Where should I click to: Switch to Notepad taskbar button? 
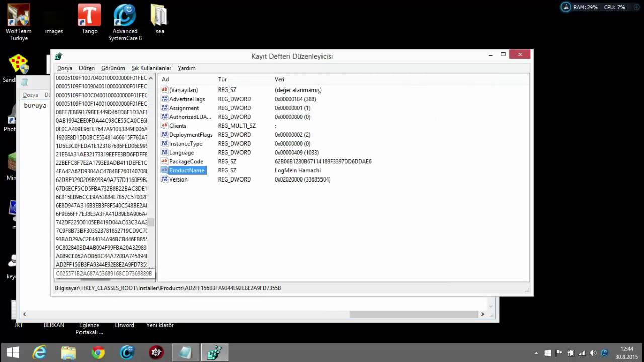coord(186,352)
